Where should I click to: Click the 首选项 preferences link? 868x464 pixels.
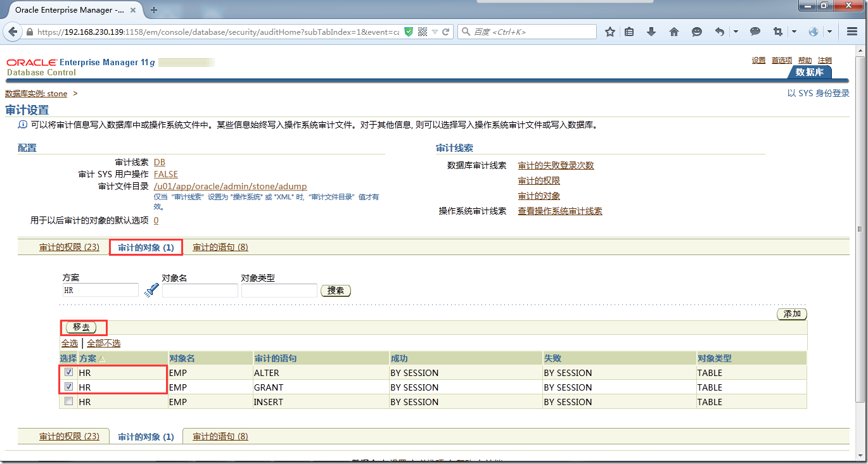click(782, 60)
